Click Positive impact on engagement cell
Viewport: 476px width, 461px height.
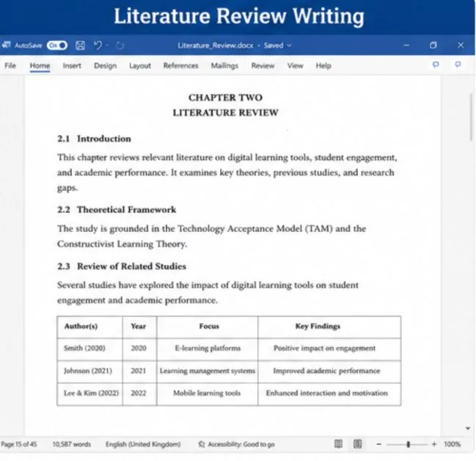pos(329,349)
